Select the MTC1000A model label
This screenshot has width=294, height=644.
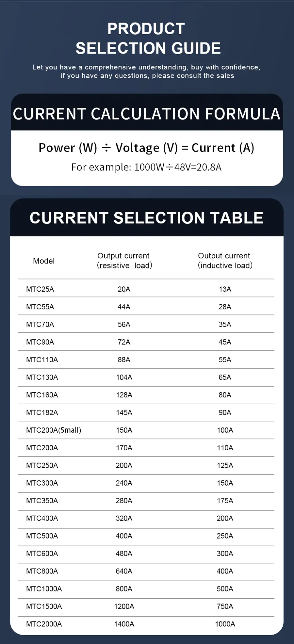click(x=44, y=589)
